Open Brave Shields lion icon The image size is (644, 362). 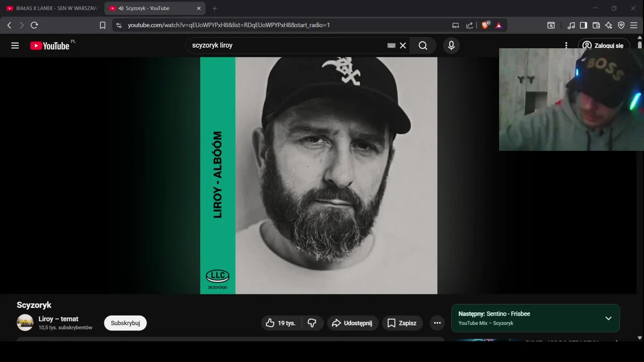486,25
